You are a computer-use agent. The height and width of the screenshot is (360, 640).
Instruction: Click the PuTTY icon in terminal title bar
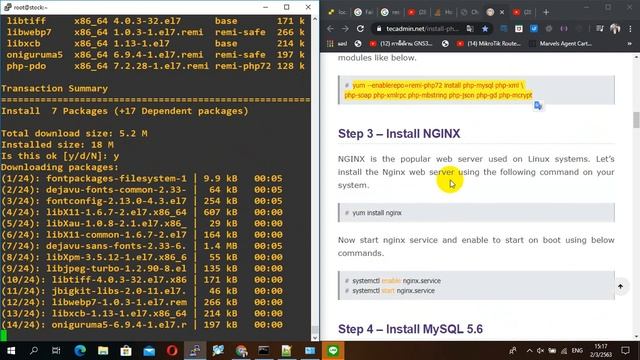7,7
